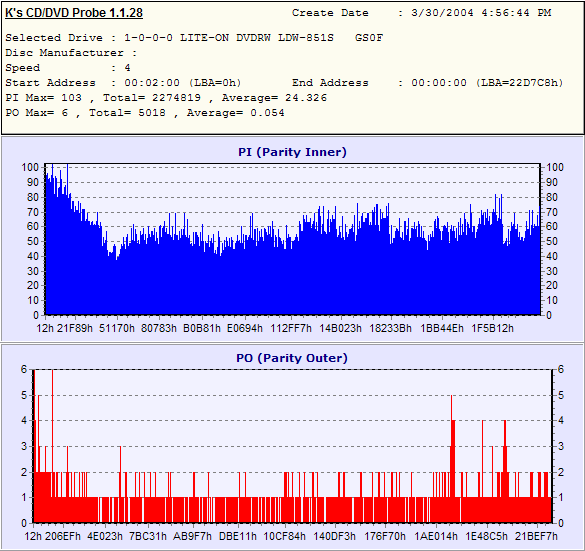Select the Speed value 4

[128, 68]
